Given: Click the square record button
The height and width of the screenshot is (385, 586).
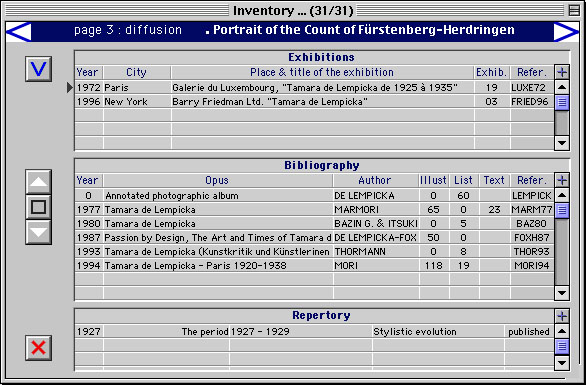Looking at the screenshot, I should point(38,207).
